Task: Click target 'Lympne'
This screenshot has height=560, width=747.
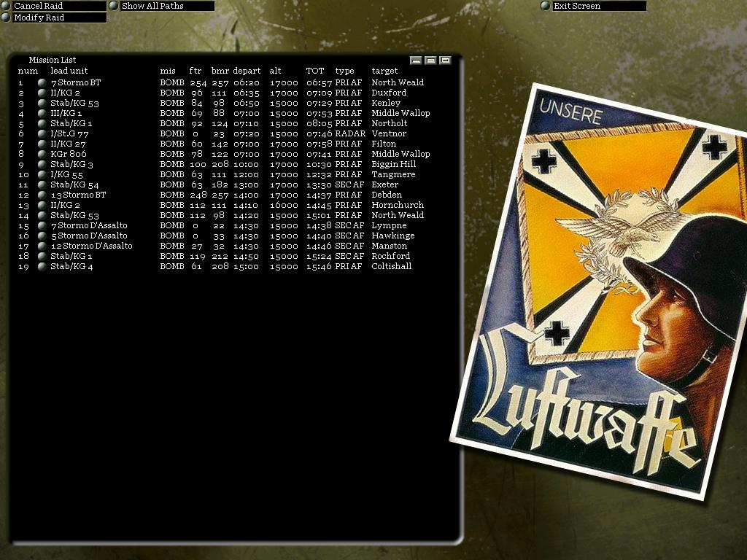Action: pyautogui.click(x=389, y=226)
